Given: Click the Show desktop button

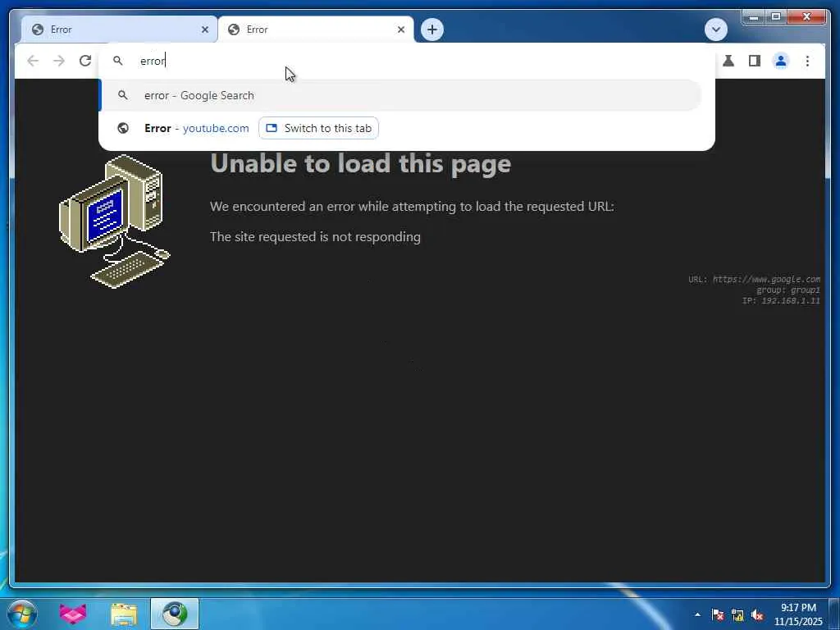Looking at the screenshot, I should point(834,614).
